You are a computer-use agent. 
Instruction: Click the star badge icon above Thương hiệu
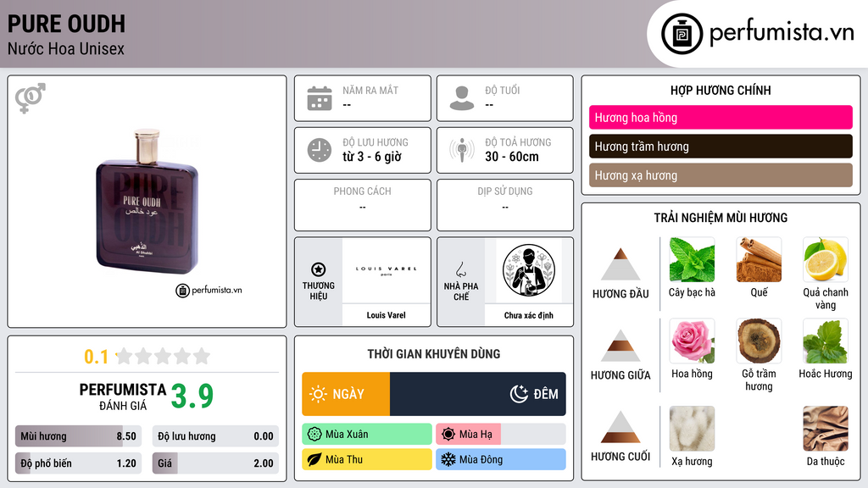(x=319, y=269)
